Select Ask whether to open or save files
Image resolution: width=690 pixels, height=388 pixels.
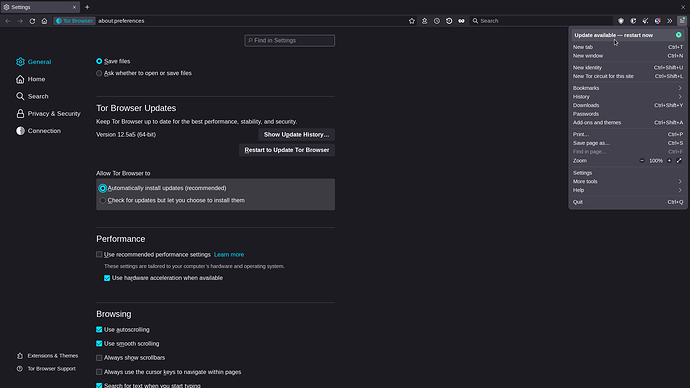tap(99, 73)
